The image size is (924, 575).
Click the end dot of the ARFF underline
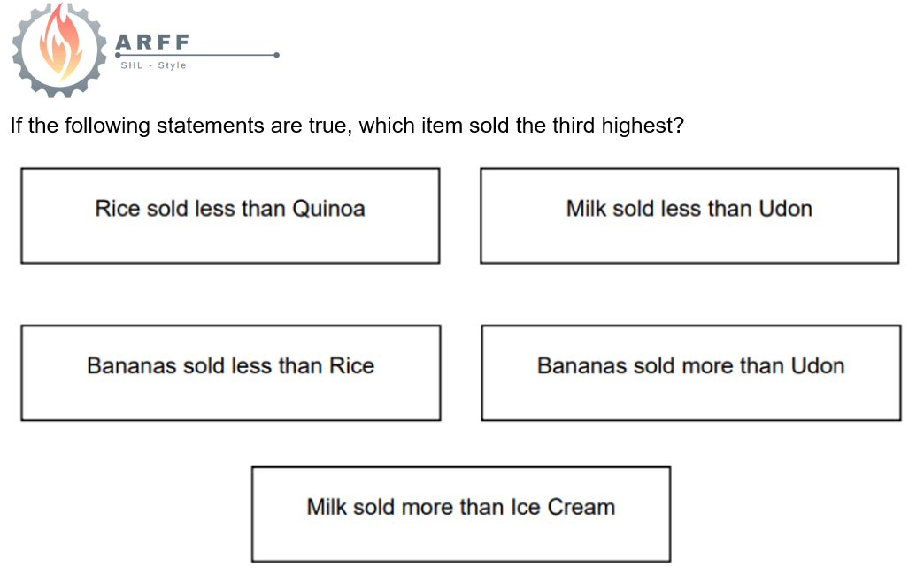click(x=276, y=56)
